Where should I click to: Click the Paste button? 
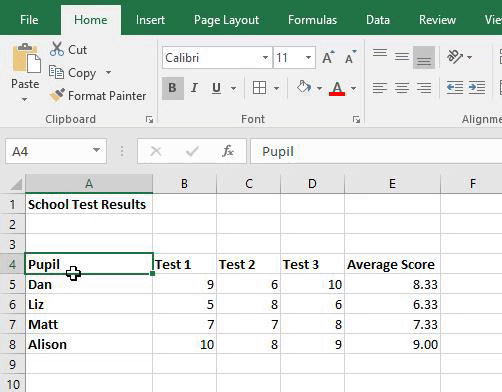pos(25,67)
